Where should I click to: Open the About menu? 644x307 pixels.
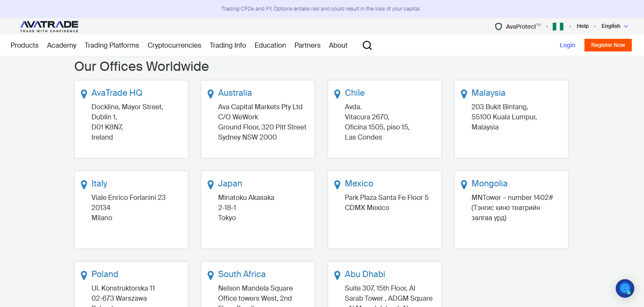coord(338,45)
